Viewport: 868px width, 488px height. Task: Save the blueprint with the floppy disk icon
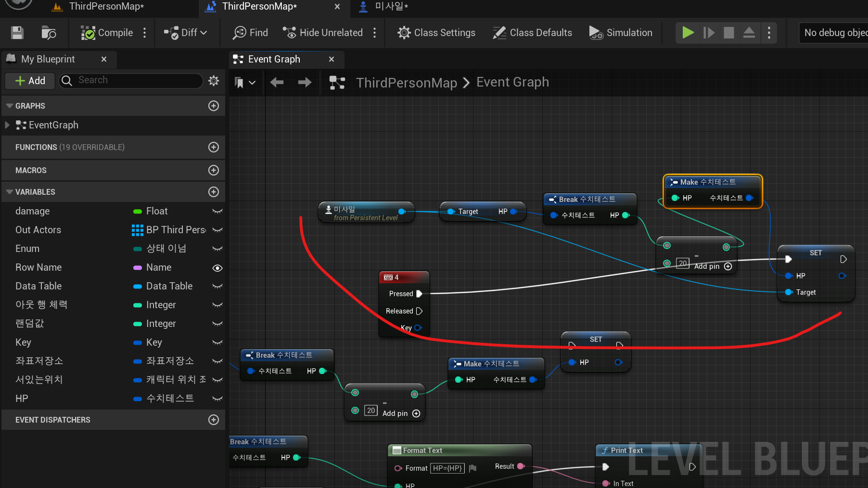17,33
